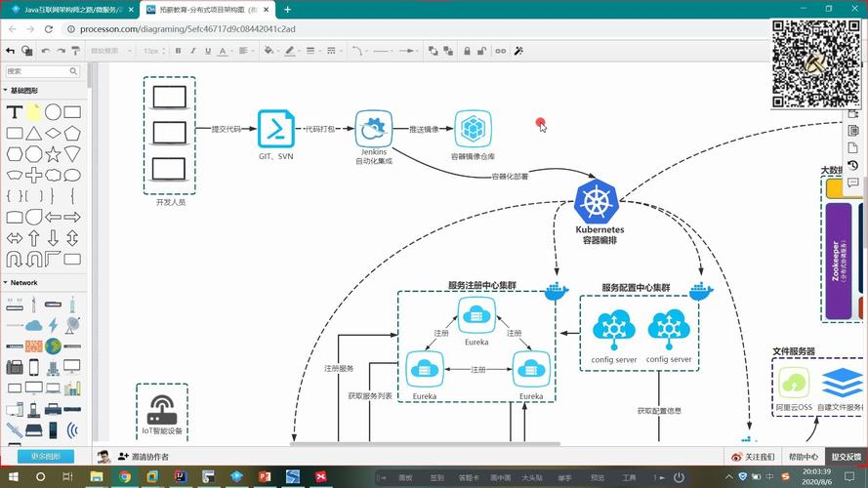This screenshot has width=868, height=488.
Task: Select the right arrow shape
Action: click(72, 217)
